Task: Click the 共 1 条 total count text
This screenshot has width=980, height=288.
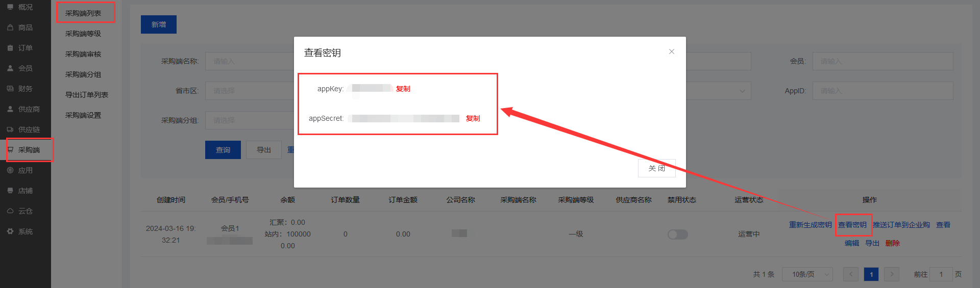Action: click(764, 274)
